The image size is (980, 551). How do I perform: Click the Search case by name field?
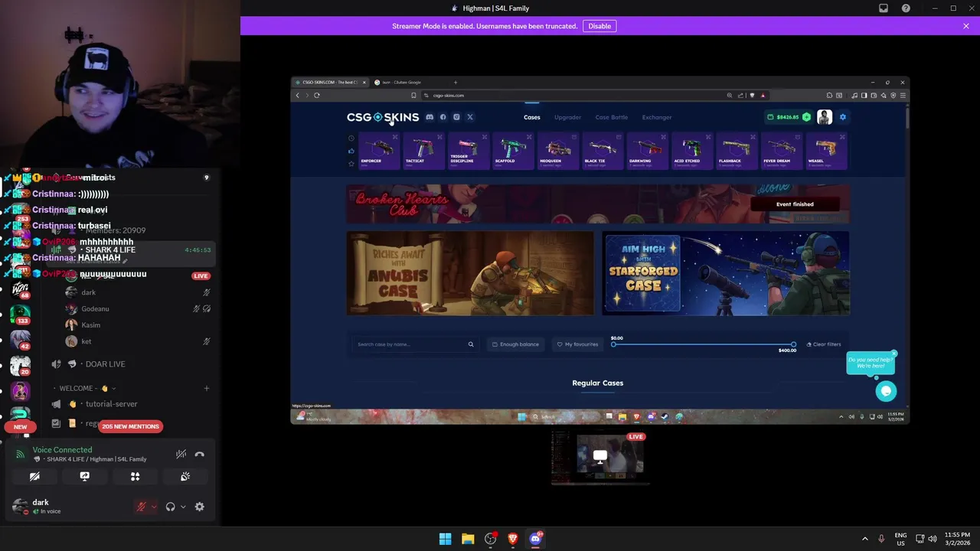point(414,344)
